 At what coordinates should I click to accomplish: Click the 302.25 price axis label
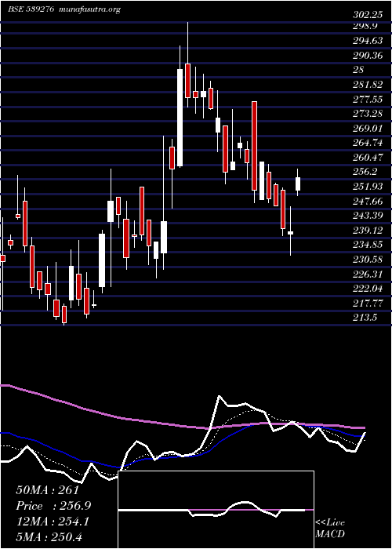pyautogui.click(x=368, y=16)
